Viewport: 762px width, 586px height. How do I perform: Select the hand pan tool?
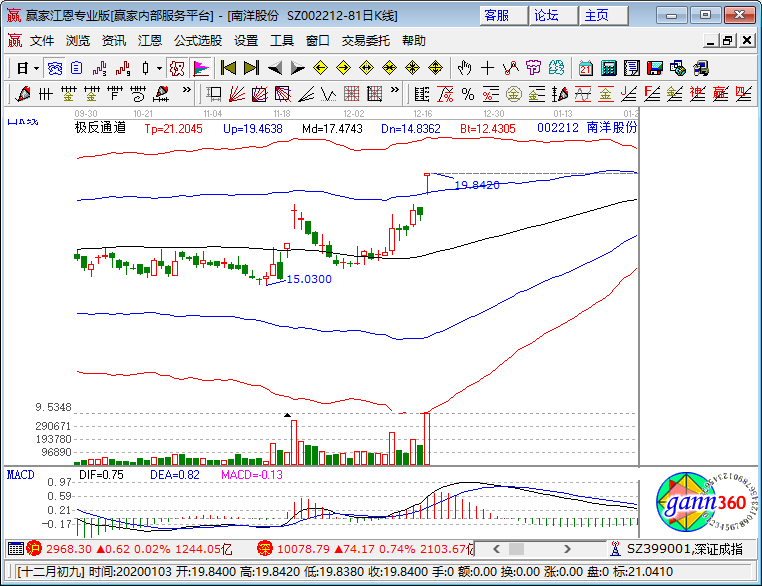click(x=464, y=68)
